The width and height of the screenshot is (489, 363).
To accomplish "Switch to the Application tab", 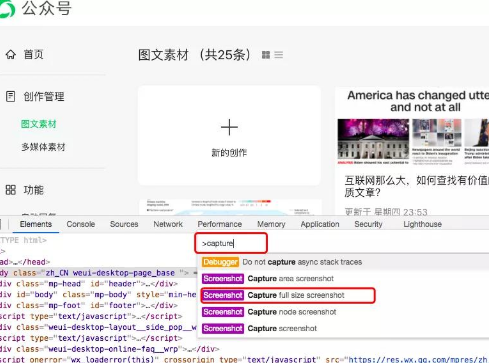I will [320, 224].
